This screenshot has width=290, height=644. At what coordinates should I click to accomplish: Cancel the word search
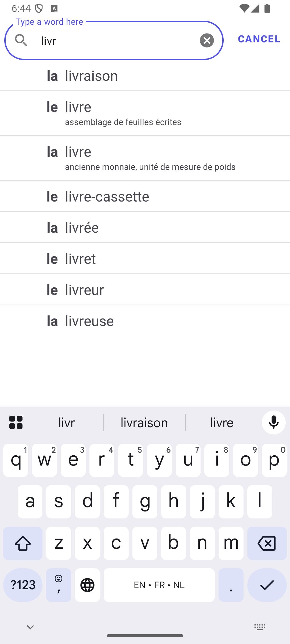click(x=259, y=39)
